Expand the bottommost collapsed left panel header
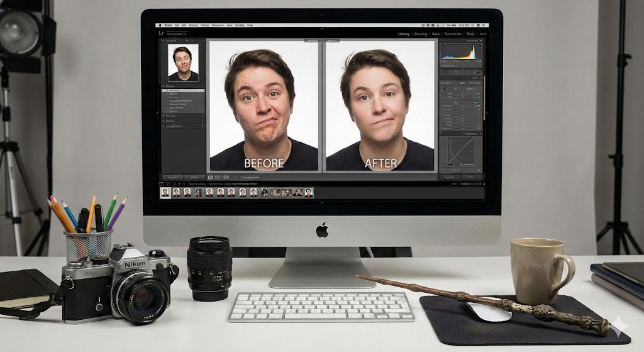 183,126
